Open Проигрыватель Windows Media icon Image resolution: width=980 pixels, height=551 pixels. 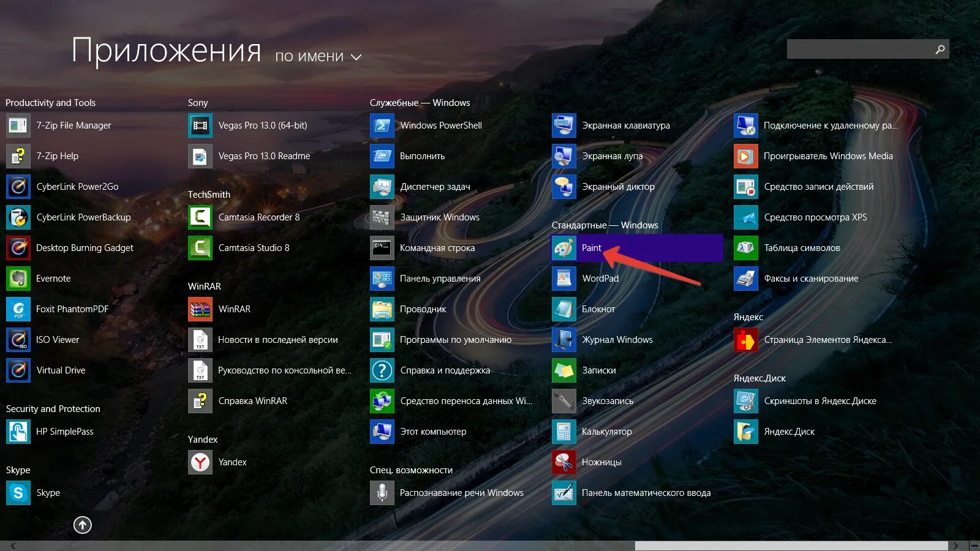tap(746, 156)
